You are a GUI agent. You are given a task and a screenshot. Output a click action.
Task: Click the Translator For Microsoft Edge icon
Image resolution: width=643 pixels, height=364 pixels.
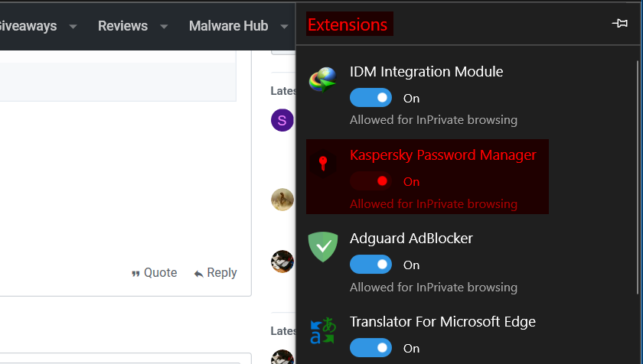(323, 331)
